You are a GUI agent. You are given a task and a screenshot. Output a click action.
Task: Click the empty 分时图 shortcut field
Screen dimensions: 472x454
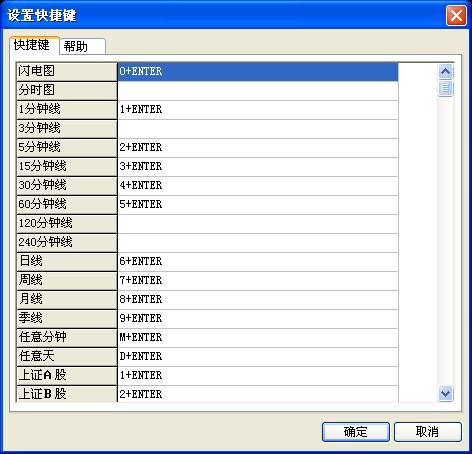tap(258, 91)
